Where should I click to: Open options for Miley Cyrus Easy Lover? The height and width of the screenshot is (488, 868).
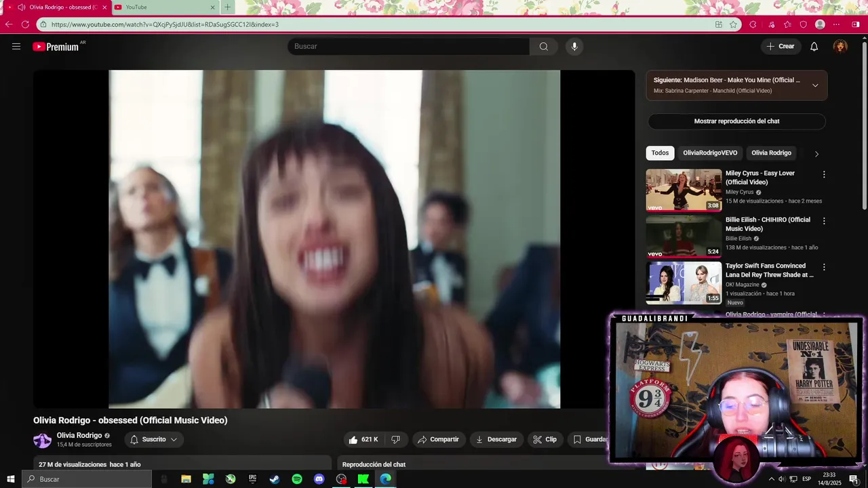(824, 174)
